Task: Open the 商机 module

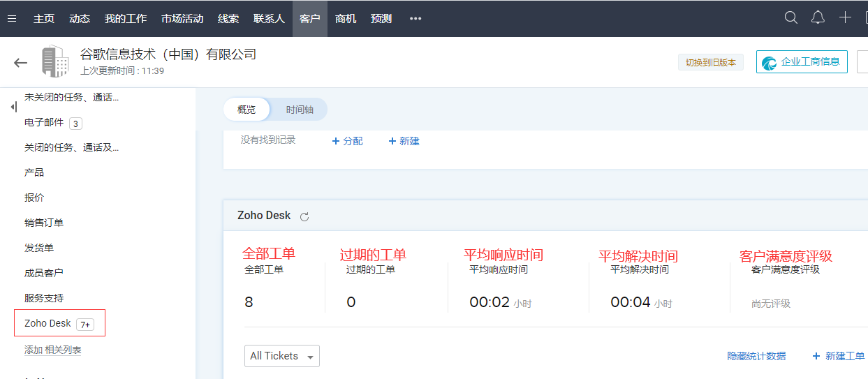Action: click(346, 19)
